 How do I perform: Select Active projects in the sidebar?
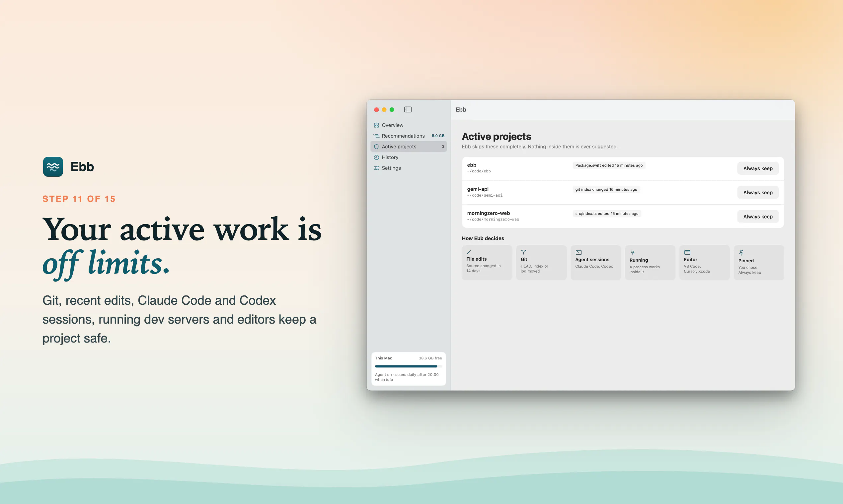point(409,147)
